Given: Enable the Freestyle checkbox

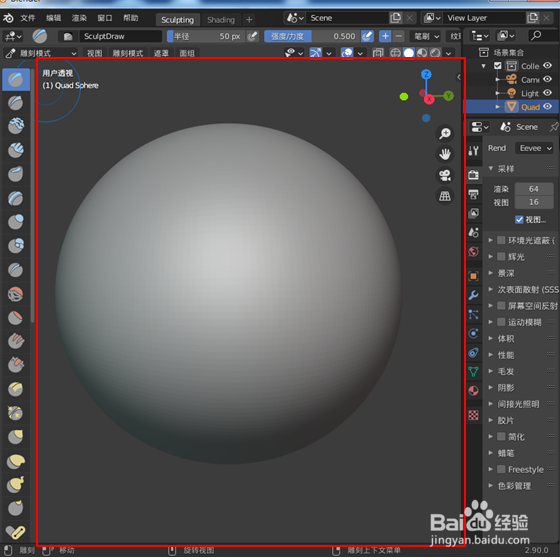Looking at the screenshot, I should [501, 469].
